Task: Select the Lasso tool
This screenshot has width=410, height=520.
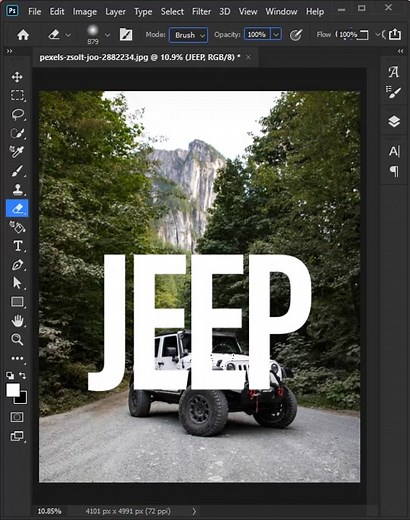Action: pyautogui.click(x=17, y=114)
